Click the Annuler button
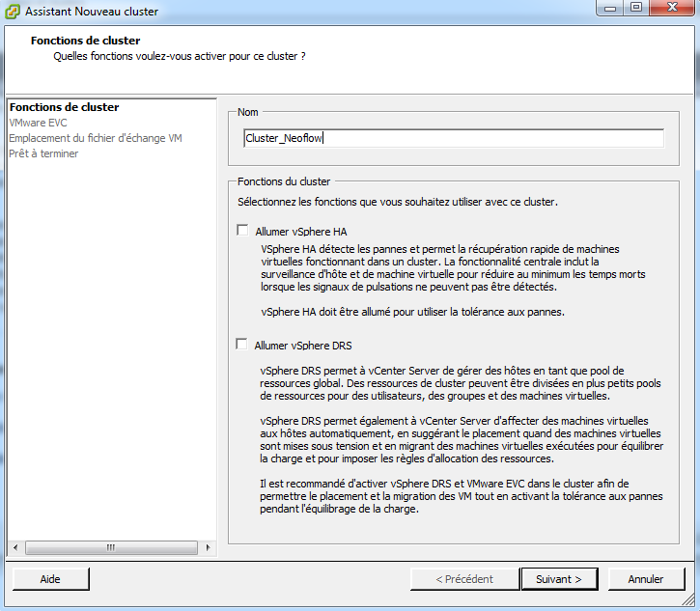 tap(646, 579)
